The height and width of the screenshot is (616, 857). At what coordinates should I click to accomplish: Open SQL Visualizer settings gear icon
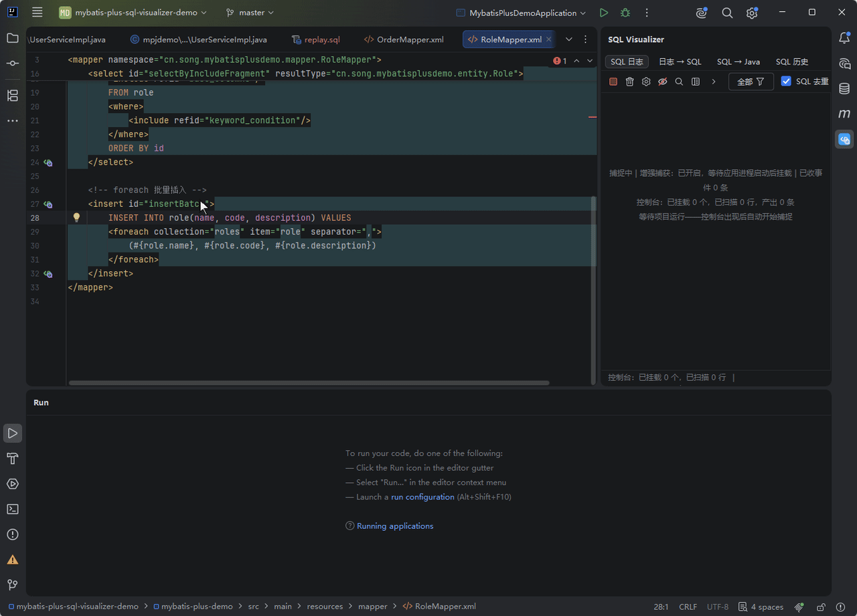[646, 82]
